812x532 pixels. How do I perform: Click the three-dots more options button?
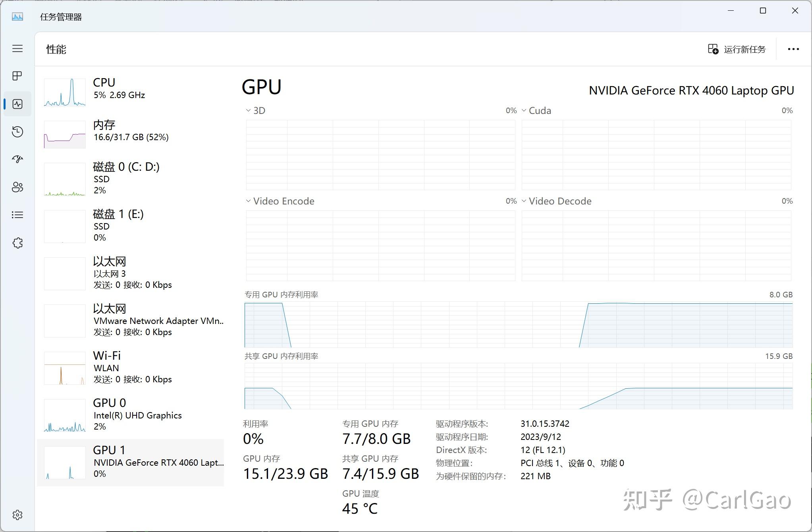(x=793, y=49)
